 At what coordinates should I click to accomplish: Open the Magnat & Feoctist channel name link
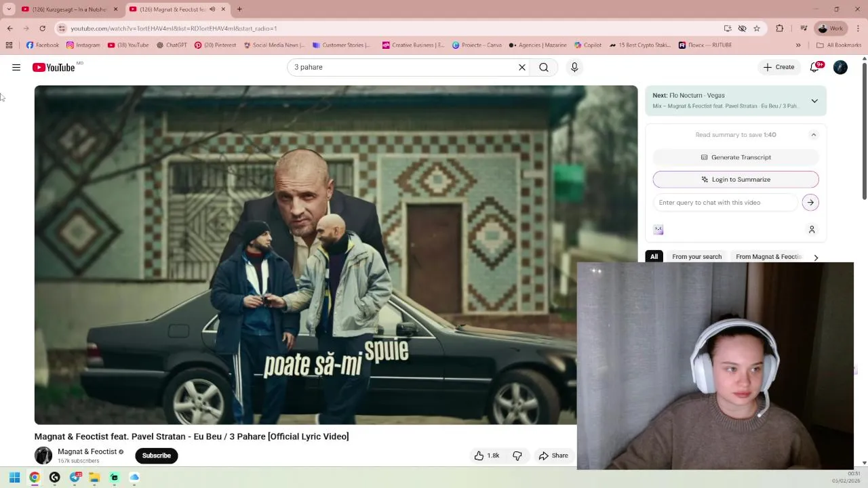pyautogui.click(x=87, y=451)
